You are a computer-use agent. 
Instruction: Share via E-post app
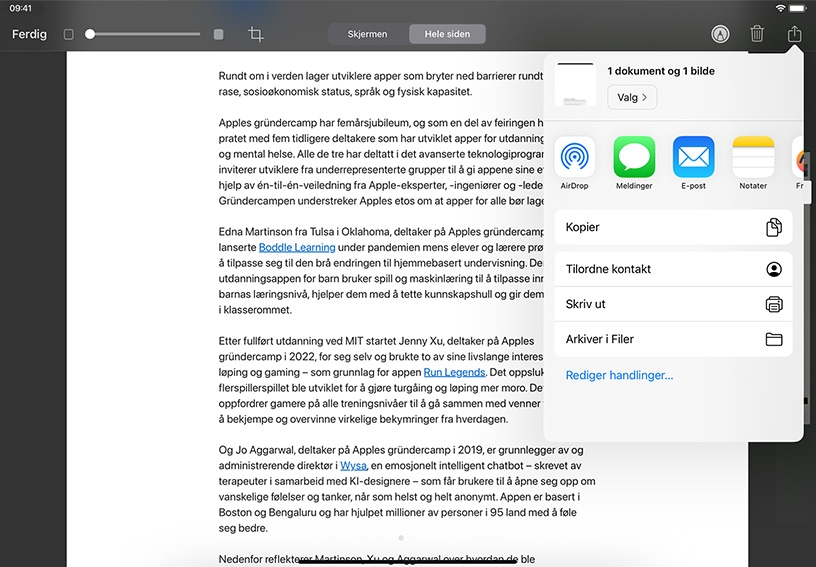[x=693, y=163]
